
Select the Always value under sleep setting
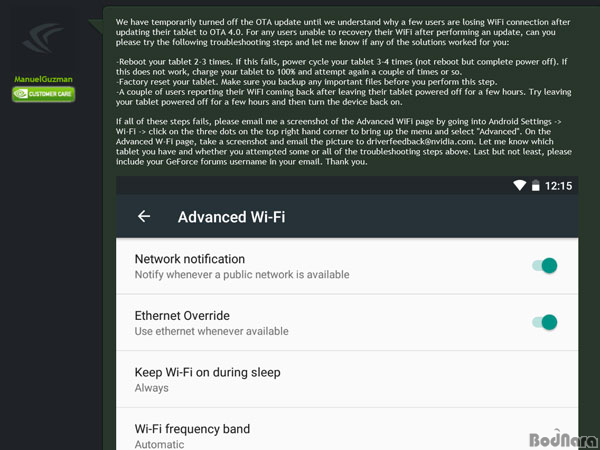tap(152, 388)
